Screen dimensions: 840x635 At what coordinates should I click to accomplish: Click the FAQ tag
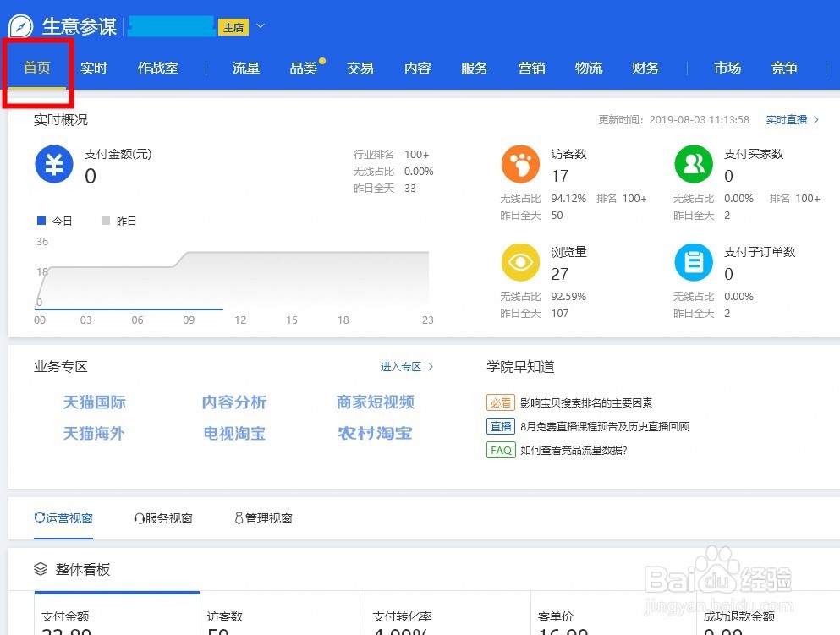point(500,450)
